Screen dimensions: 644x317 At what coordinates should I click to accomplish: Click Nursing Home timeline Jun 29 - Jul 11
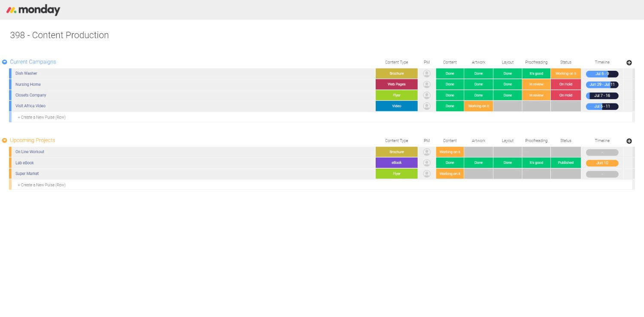tap(602, 85)
